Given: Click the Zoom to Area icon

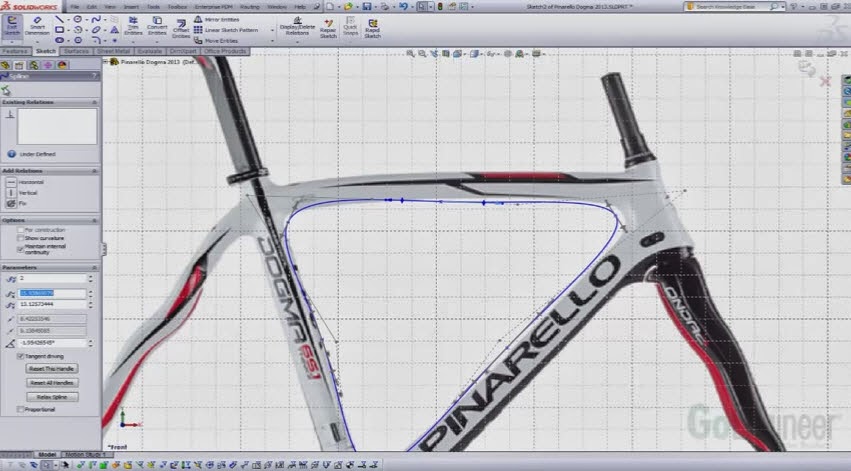Looking at the screenshot, I should [x=422, y=54].
